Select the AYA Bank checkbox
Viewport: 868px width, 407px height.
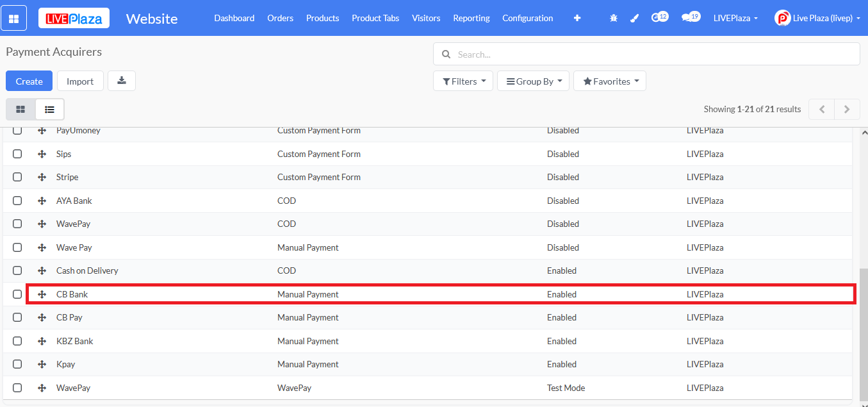[17, 201]
